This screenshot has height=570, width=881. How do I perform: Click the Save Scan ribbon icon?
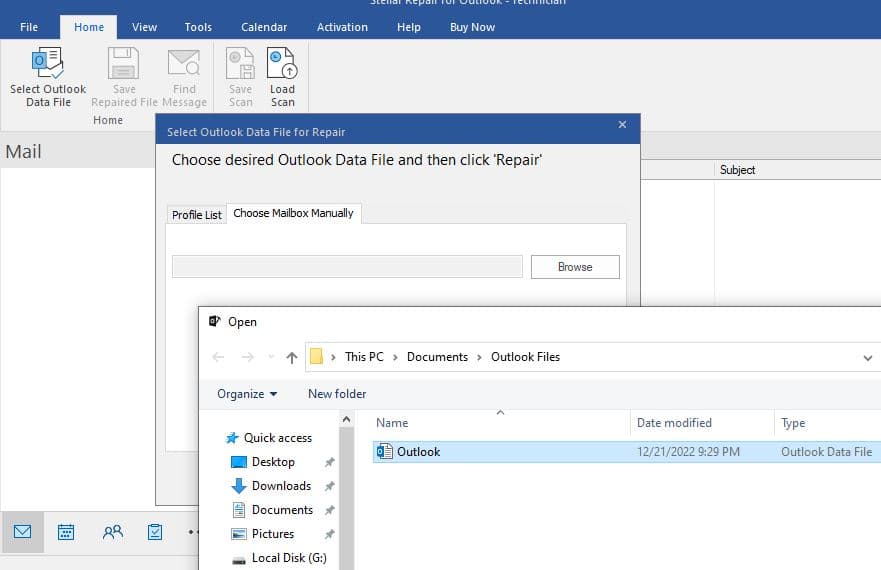tap(240, 63)
